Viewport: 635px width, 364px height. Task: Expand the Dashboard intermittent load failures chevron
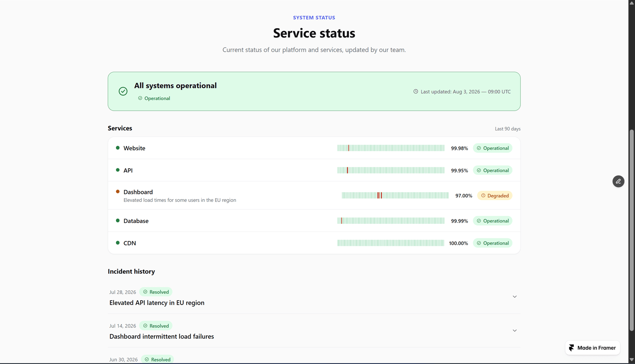[515, 331]
